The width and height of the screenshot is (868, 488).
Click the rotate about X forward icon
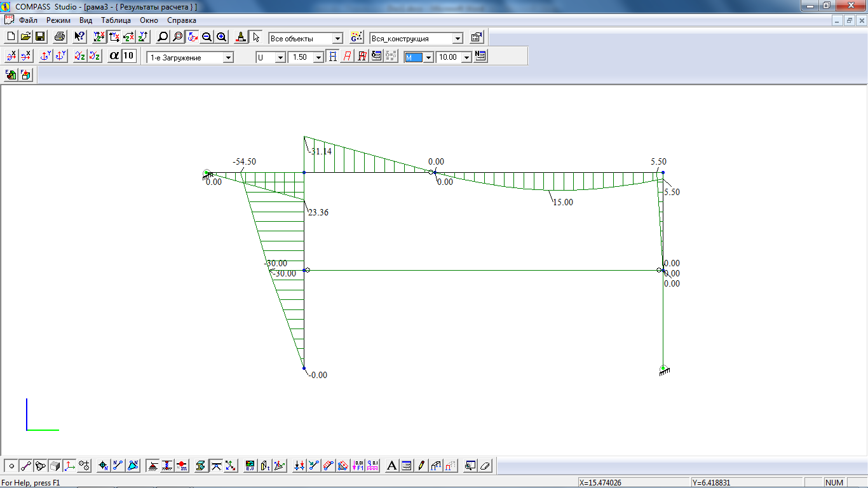11,56
